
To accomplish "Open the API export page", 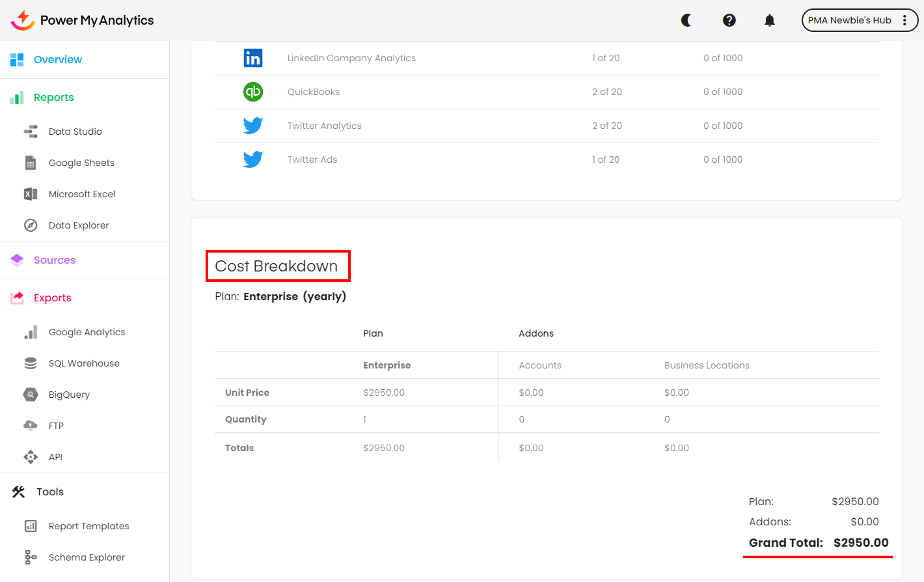I will [55, 457].
